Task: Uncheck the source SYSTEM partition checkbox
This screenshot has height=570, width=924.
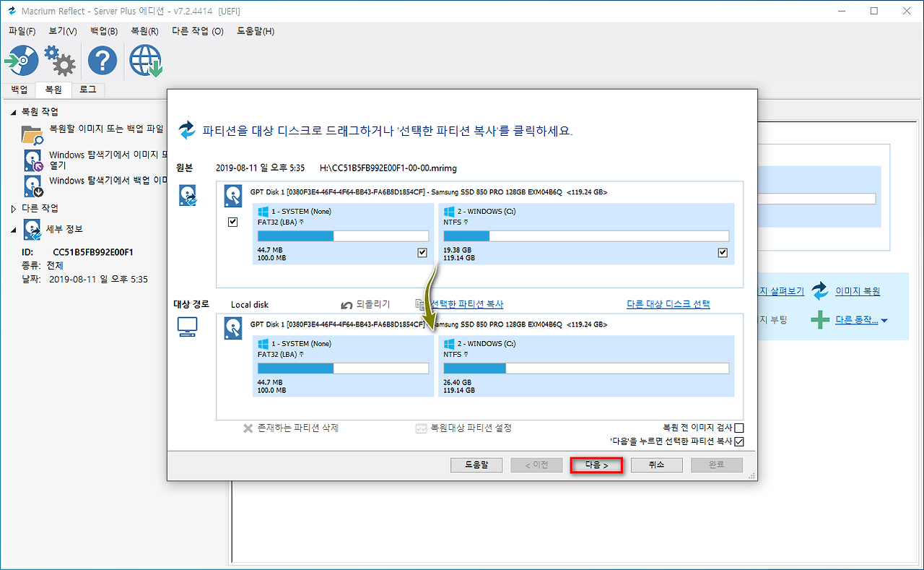Action: point(422,253)
